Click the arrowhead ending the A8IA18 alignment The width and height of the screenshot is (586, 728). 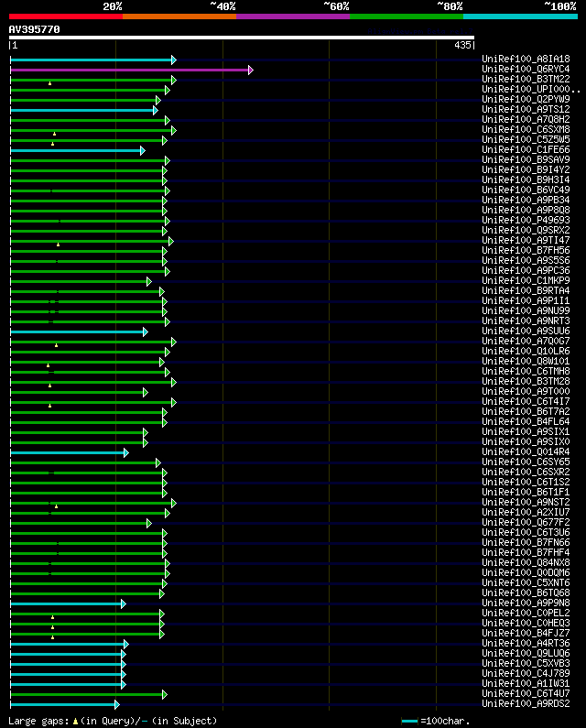click(x=174, y=60)
